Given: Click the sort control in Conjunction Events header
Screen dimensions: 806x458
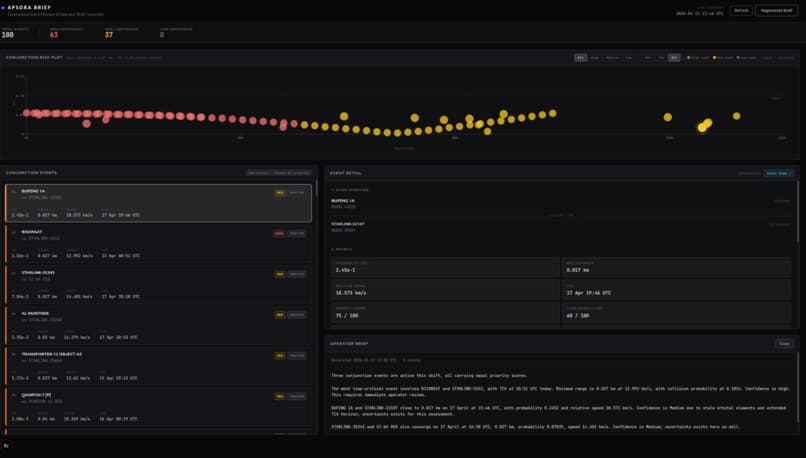Looking at the screenshot, I should [x=279, y=173].
